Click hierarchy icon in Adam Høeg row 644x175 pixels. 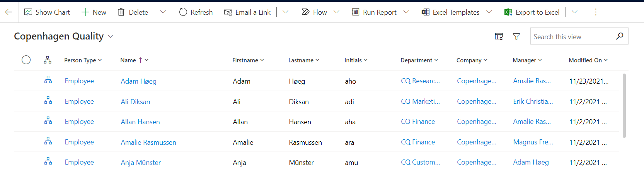click(48, 80)
